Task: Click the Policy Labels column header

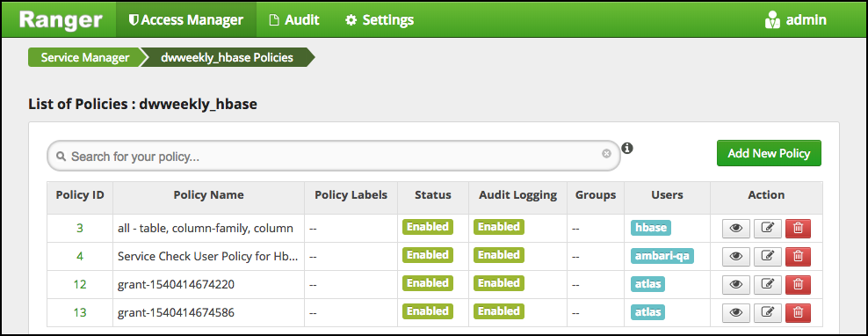Action: (x=351, y=195)
